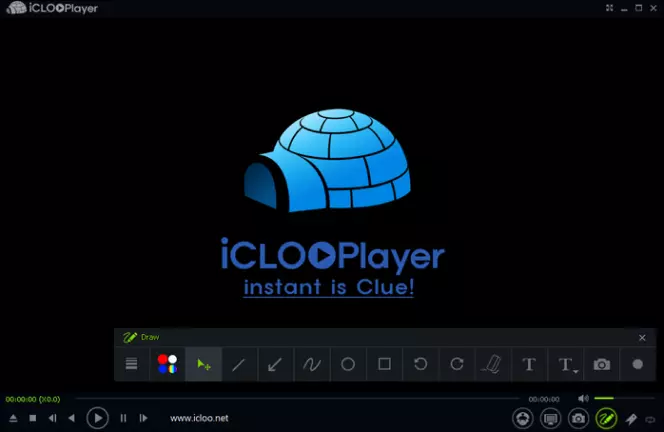Maximize the iCLOO Player window
This screenshot has height=432, width=664.
coord(639,8)
